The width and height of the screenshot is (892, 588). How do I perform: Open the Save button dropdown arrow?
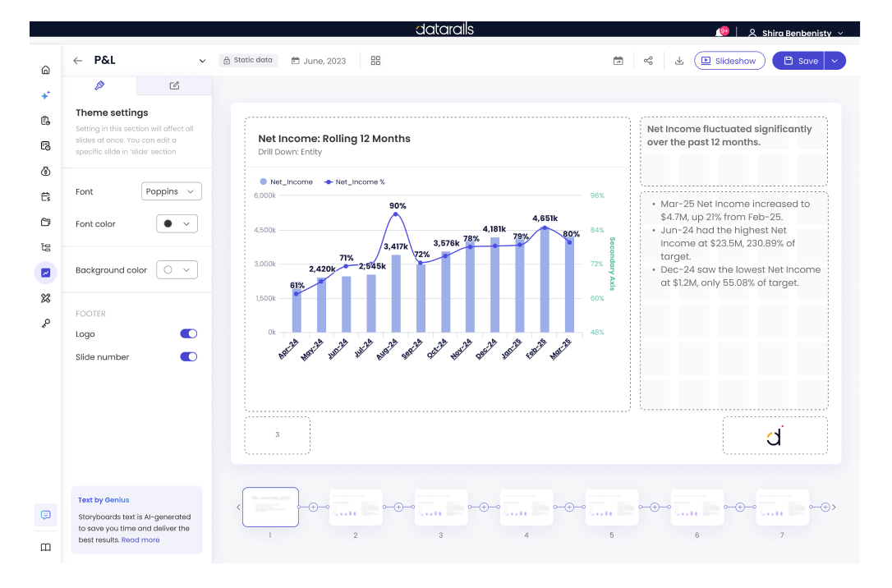[x=835, y=61]
